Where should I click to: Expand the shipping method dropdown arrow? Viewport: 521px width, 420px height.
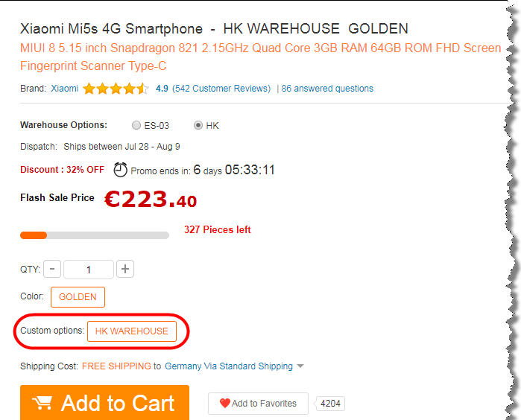(300, 366)
